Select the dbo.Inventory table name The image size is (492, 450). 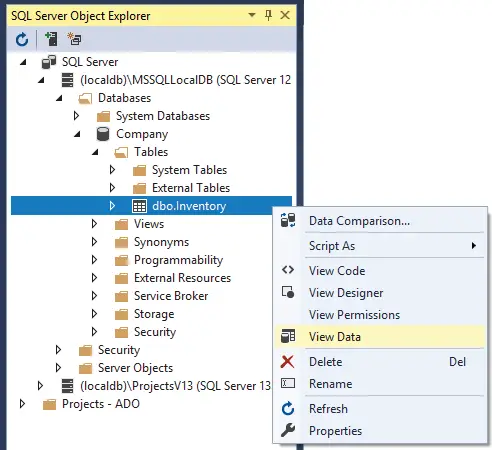click(x=189, y=206)
